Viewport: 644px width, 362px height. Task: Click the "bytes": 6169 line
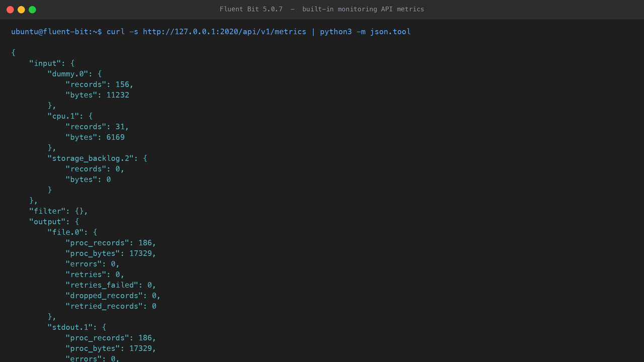coord(95,137)
